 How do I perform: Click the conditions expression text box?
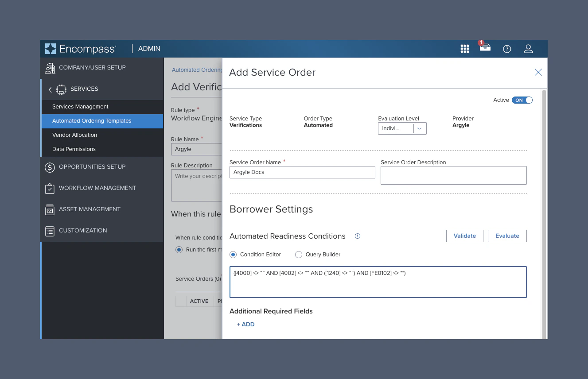click(378, 282)
